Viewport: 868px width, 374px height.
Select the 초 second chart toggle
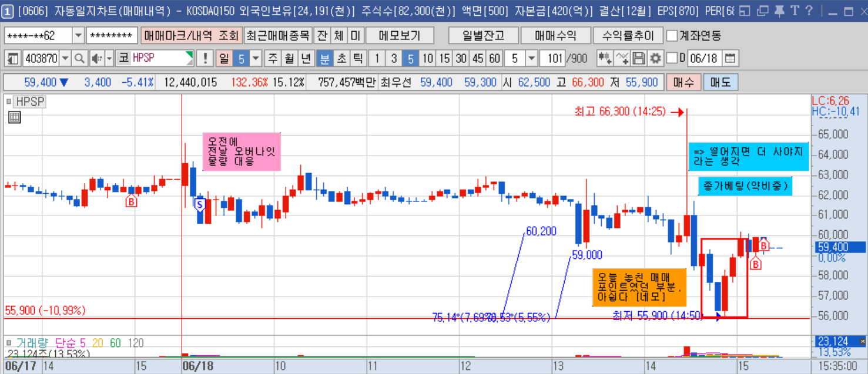point(341,59)
